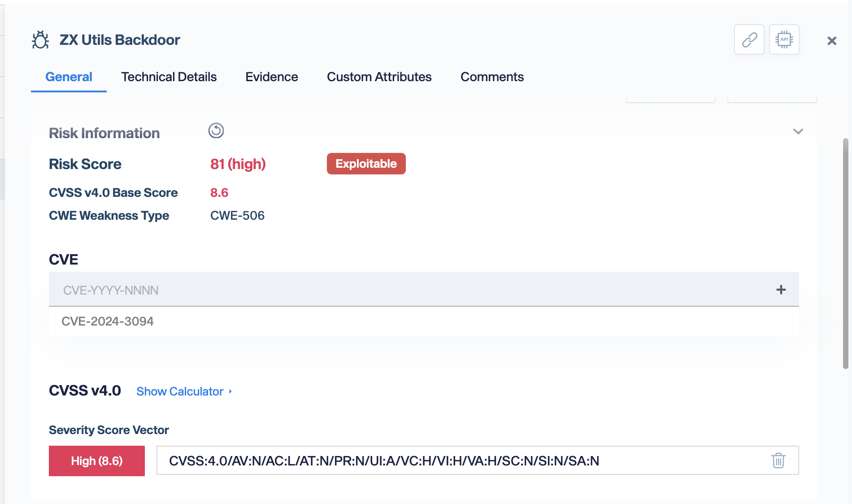Open the Comments tab

[492, 77]
